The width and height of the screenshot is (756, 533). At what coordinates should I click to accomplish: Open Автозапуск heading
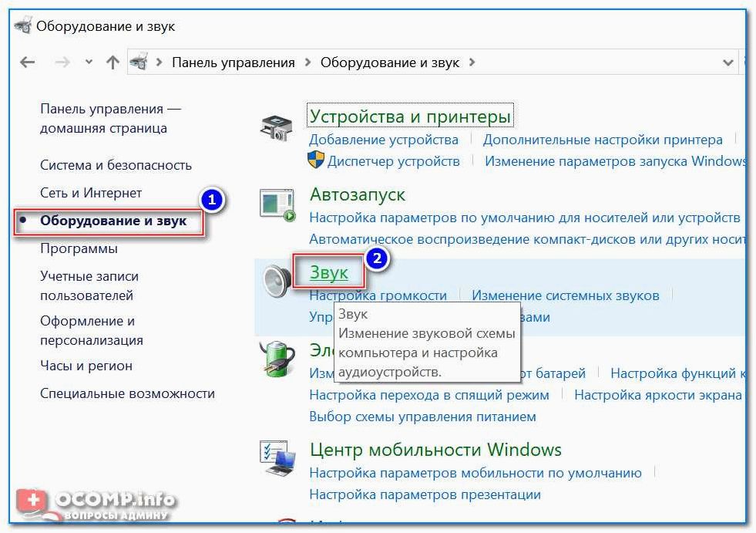point(358,194)
